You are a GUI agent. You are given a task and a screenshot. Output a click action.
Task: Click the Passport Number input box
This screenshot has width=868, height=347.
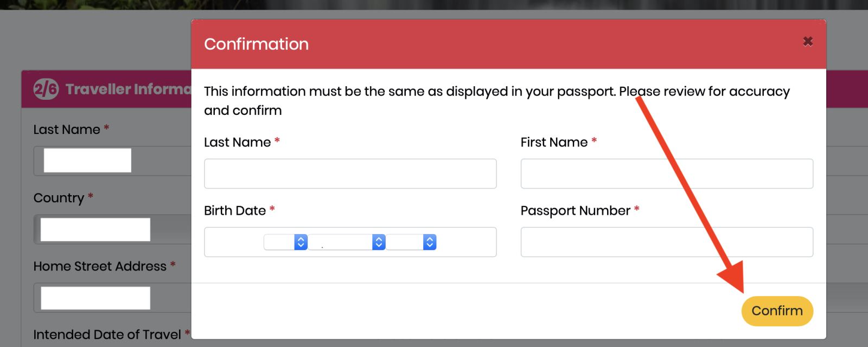pyautogui.click(x=666, y=241)
